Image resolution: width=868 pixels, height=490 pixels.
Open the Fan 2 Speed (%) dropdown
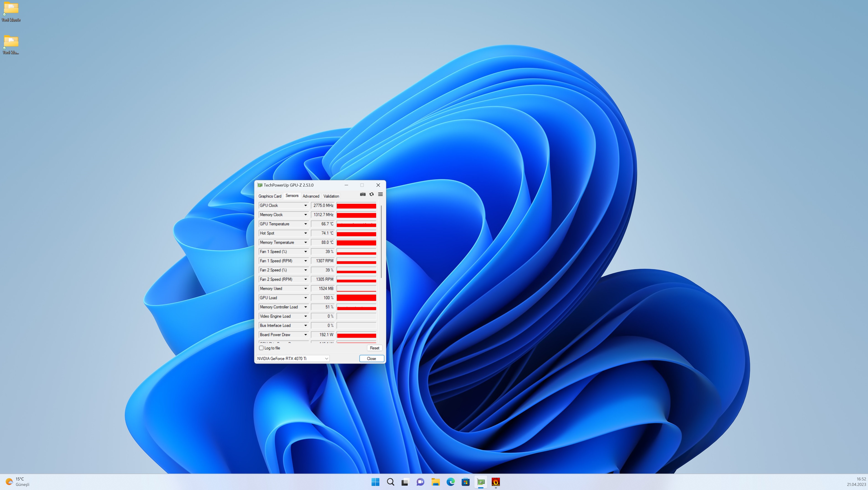tap(306, 270)
